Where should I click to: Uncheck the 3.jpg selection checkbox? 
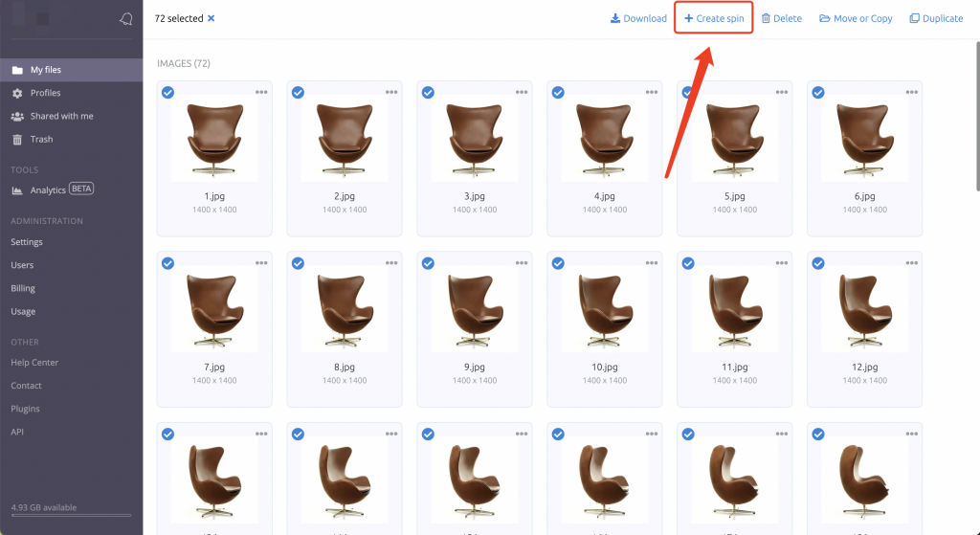428,93
